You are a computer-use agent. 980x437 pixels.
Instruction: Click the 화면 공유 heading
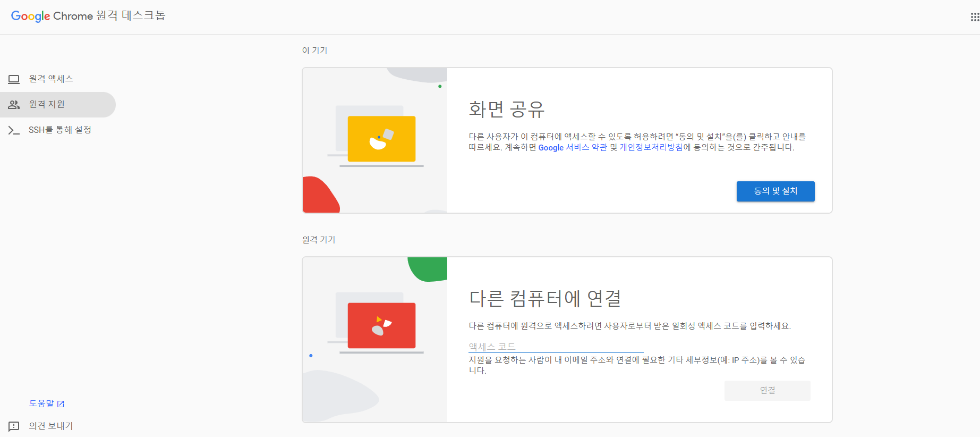point(507,109)
